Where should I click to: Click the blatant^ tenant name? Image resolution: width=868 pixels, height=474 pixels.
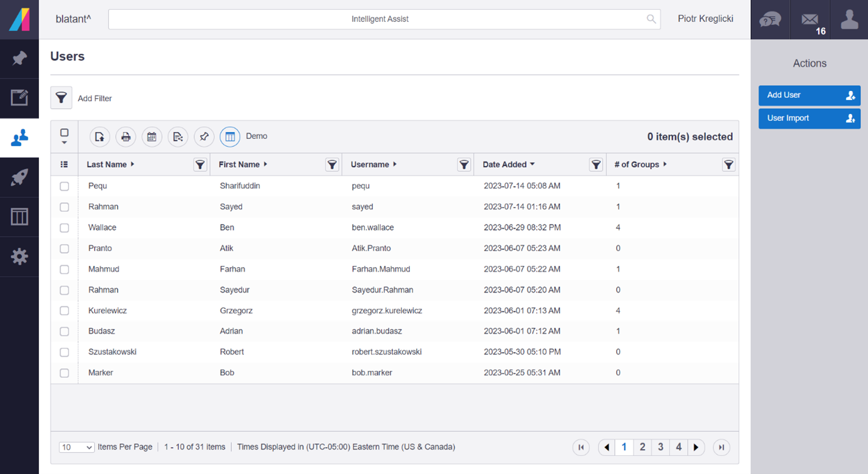point(73,19)
